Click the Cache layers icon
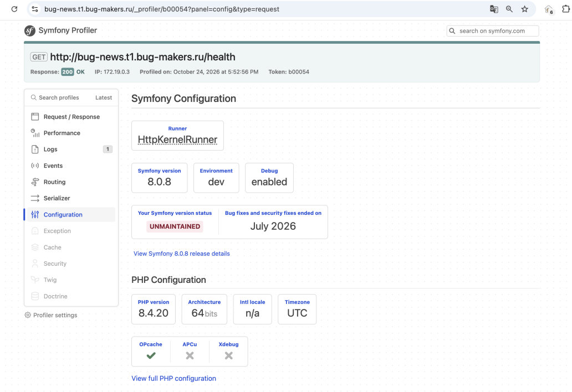Screen dimensions: 572x392 coord(35,247)
